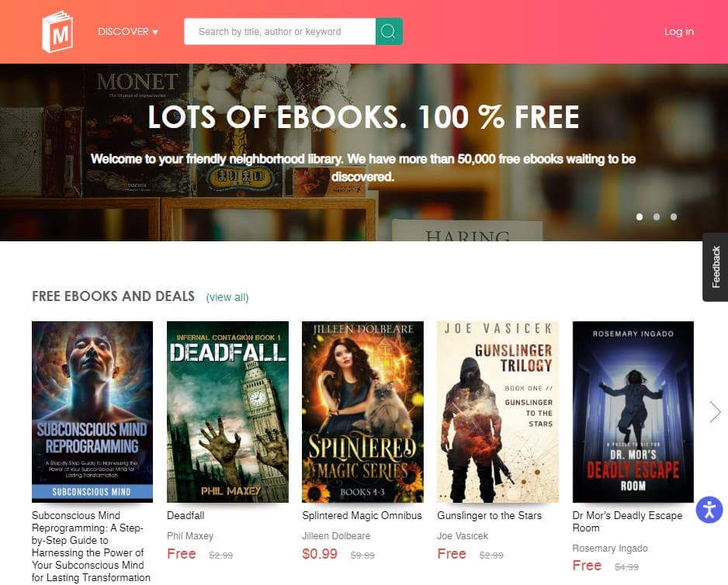Select the third hero slider dot
Screen dimensions: 728x585
pos(674,217)
